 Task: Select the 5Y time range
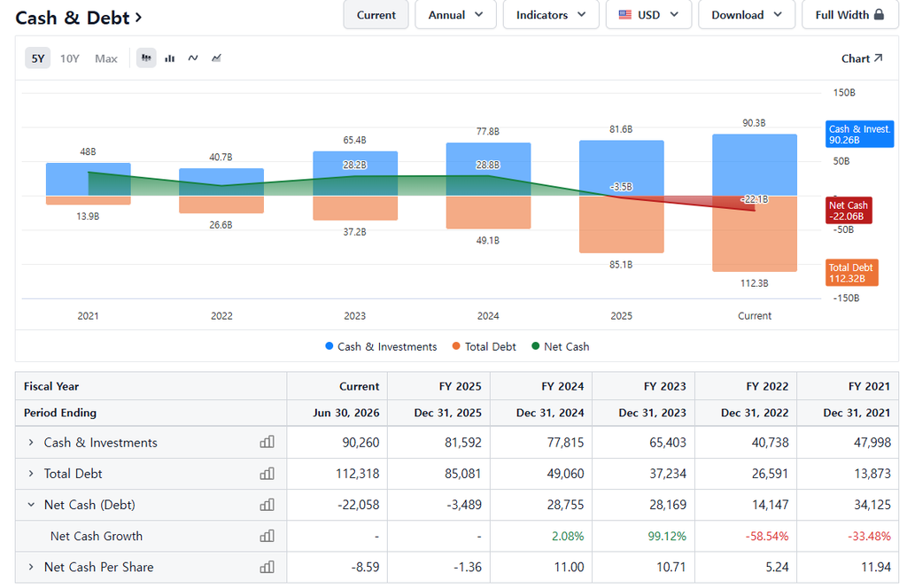click(x=37, y=58)
